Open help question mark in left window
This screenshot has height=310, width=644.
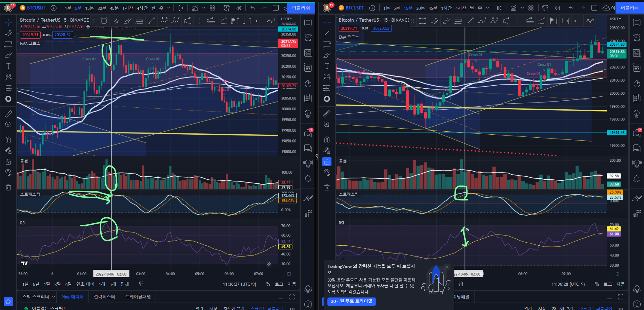coord(308,304)
